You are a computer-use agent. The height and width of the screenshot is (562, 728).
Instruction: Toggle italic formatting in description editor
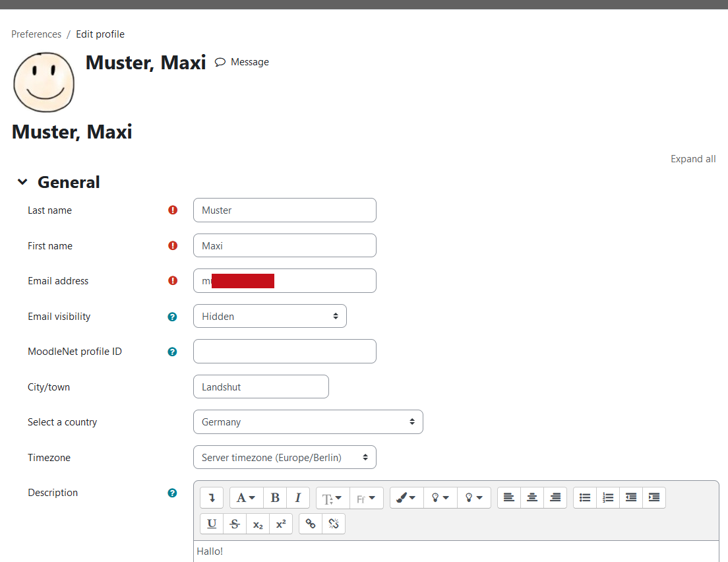tap(298, 498)
